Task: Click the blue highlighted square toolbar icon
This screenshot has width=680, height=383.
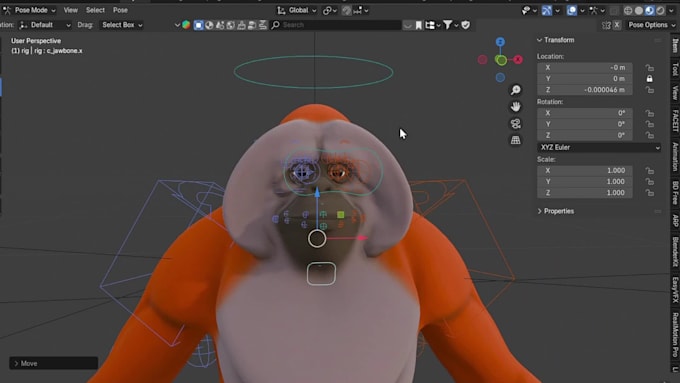Action: [199, 25]
